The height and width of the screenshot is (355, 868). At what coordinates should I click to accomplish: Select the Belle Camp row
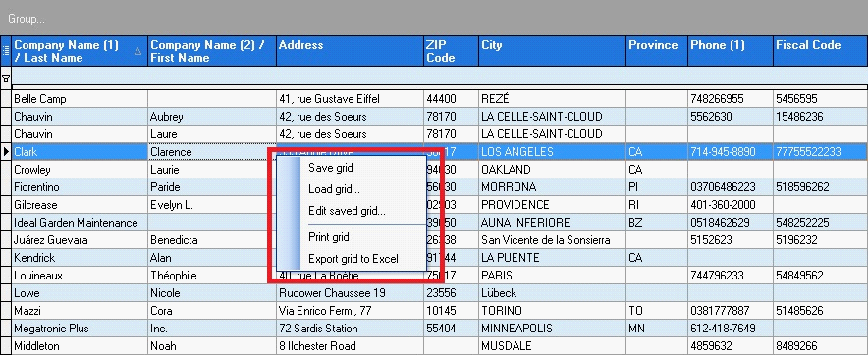click(x=440, y=99)
